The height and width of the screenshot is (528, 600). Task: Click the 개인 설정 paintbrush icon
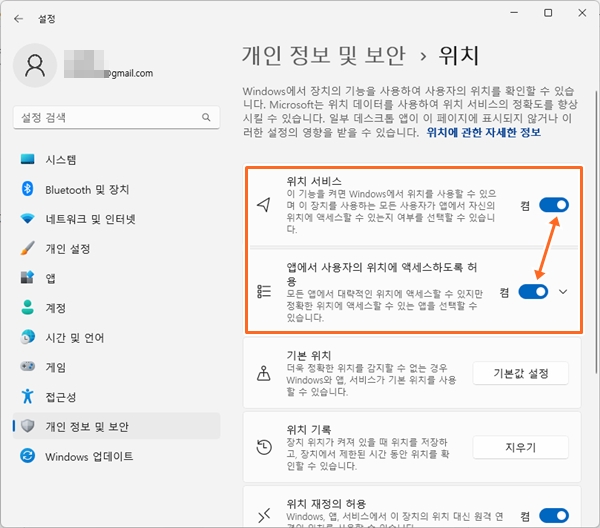[x=28, y=248]
